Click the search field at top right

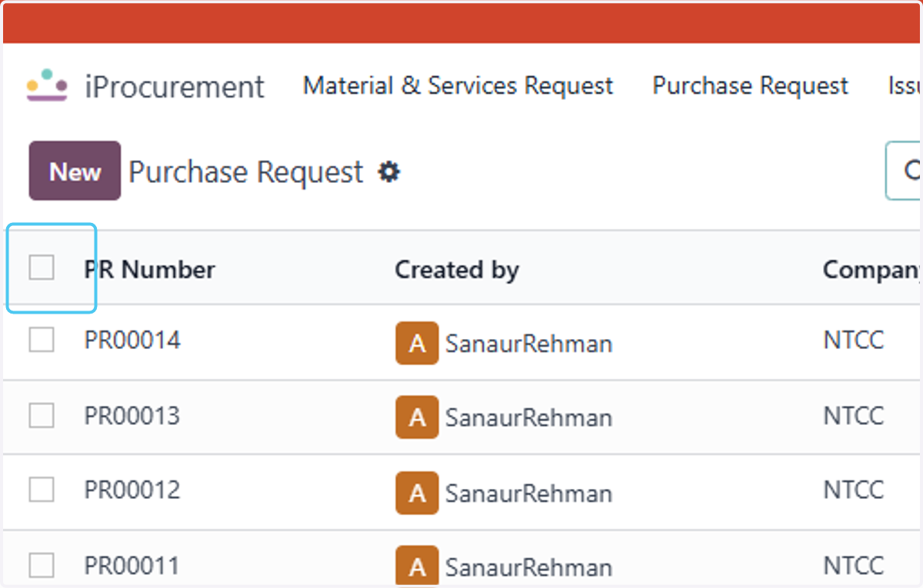click(x=904, y=171)
